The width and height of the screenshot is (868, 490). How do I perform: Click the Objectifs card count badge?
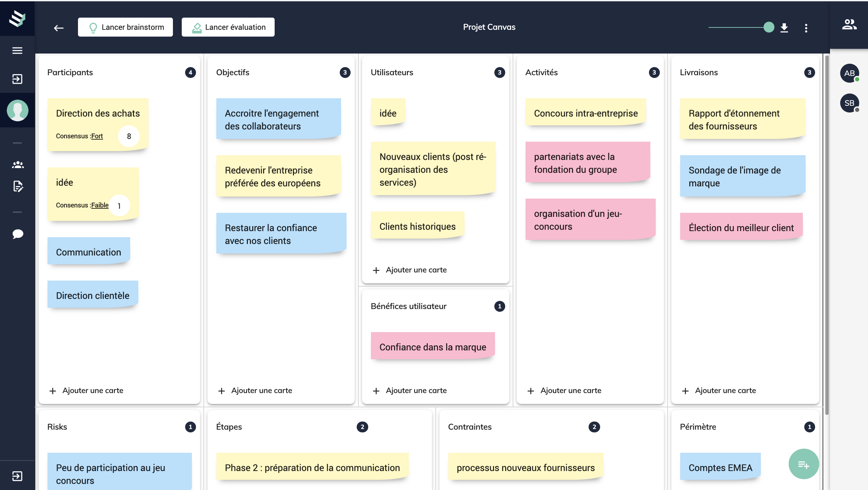click(x=345, y=73)
